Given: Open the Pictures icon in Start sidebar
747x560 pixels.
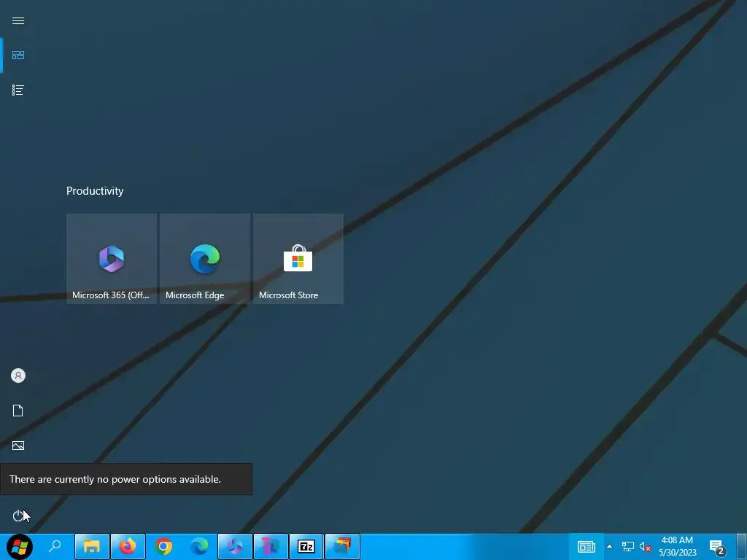Looking at the screenshot, I should (18, 446).
